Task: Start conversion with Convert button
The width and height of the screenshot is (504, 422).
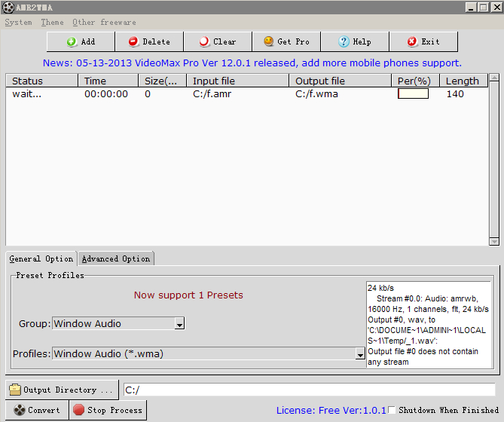Action: 36,410
